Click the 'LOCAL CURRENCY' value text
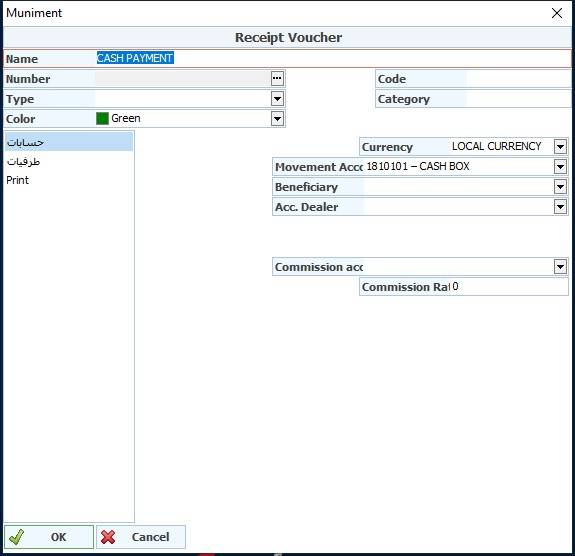The height and width of the screenshot is (556, 575). click(497, 146)
